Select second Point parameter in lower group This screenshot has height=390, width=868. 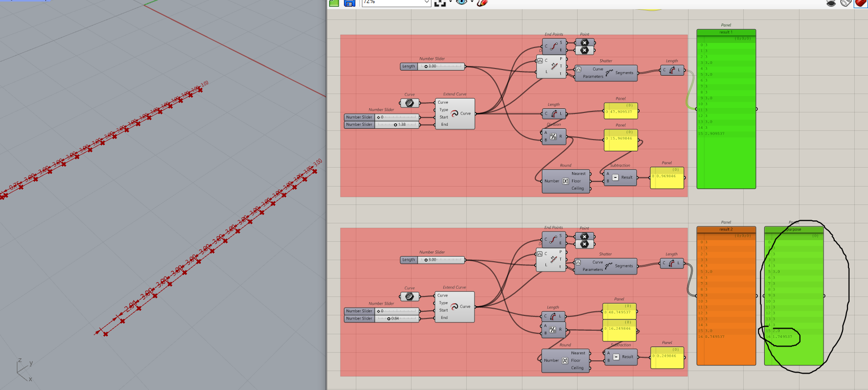584,244
